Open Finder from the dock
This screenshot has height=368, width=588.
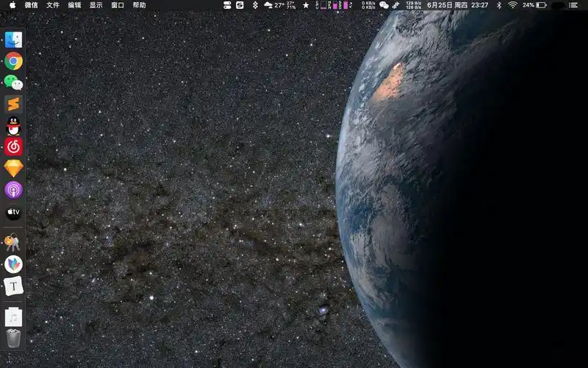point(13,40)
